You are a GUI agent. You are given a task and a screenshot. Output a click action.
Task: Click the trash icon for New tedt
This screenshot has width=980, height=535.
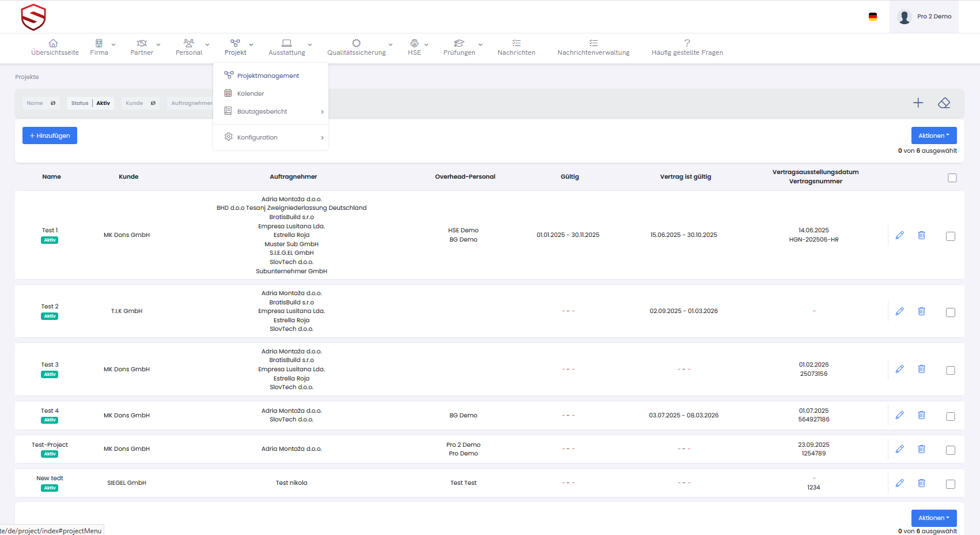point(921,483)
